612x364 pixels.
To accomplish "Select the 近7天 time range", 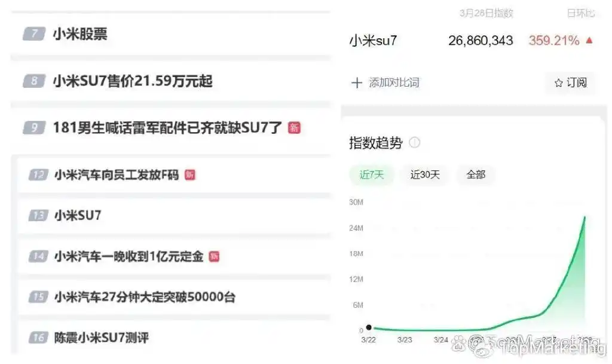I will coord(371,176).
